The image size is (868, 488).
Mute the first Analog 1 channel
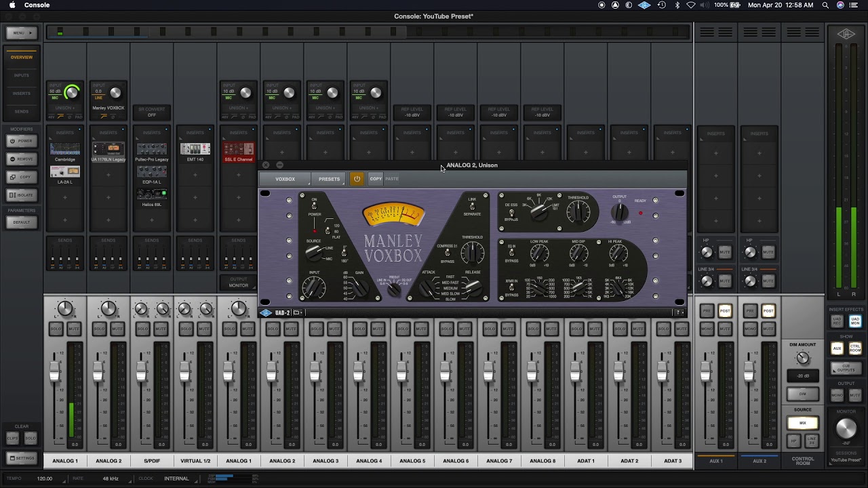pyautogui.click(x=73, y=329)
